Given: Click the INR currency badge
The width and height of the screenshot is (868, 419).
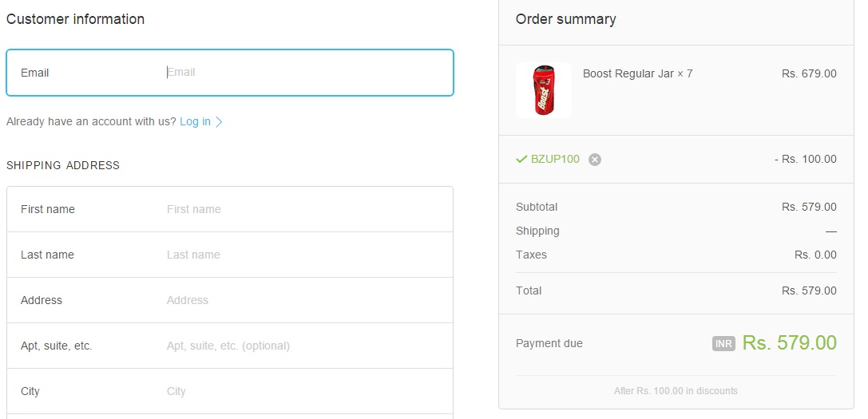Looking at the screenshot, I should [x=723, y=344].
